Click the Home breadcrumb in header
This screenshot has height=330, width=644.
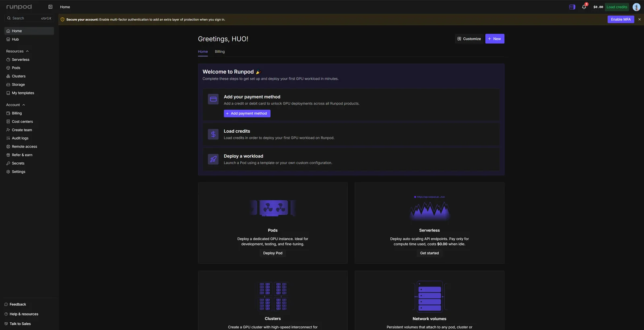click(65, 7)
